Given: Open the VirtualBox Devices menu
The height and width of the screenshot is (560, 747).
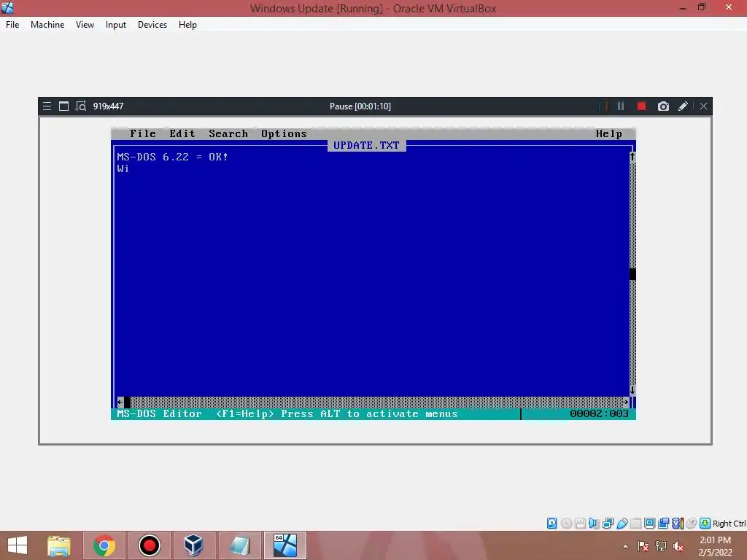Looking at the screenshot, I should coord(152,25).
